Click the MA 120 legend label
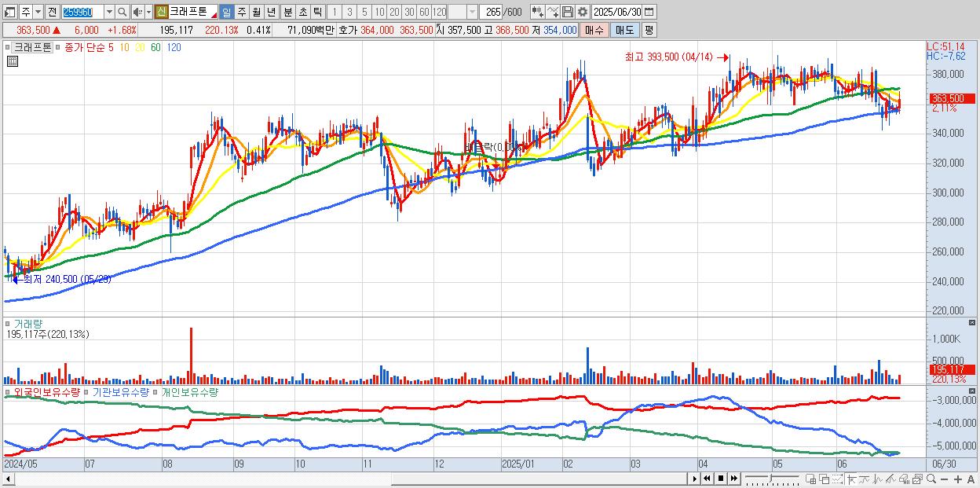The height and width of the screenshot is (488, 980). (174, 47)
